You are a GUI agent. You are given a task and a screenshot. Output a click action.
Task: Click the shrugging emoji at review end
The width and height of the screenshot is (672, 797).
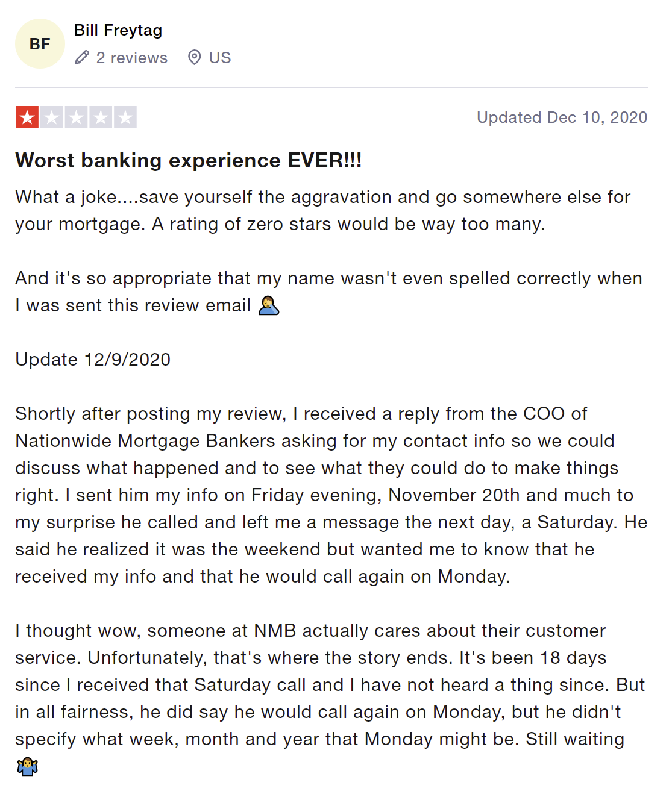pos(27,767)
